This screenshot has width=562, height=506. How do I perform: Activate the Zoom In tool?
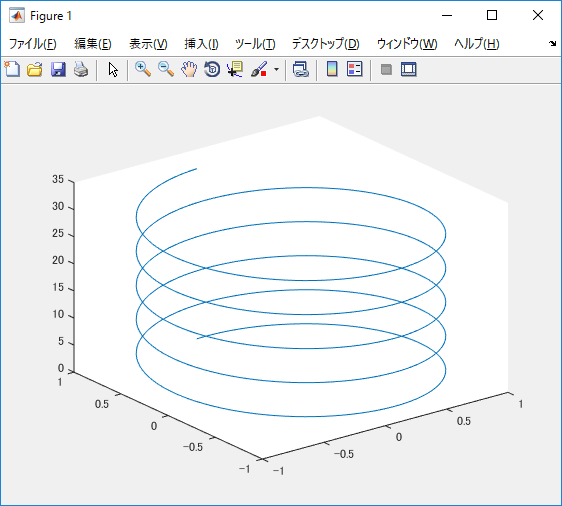[x=143, y=69]
